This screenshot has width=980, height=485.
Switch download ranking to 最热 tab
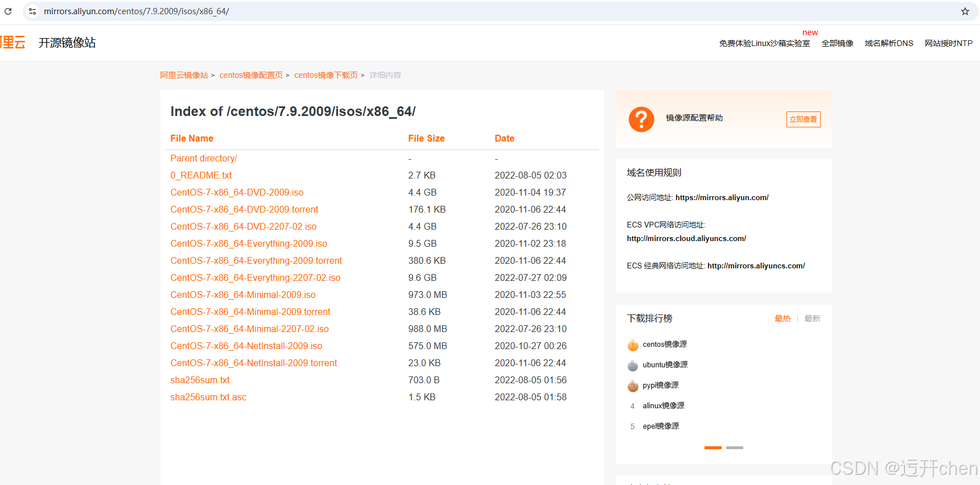(783, 318)
